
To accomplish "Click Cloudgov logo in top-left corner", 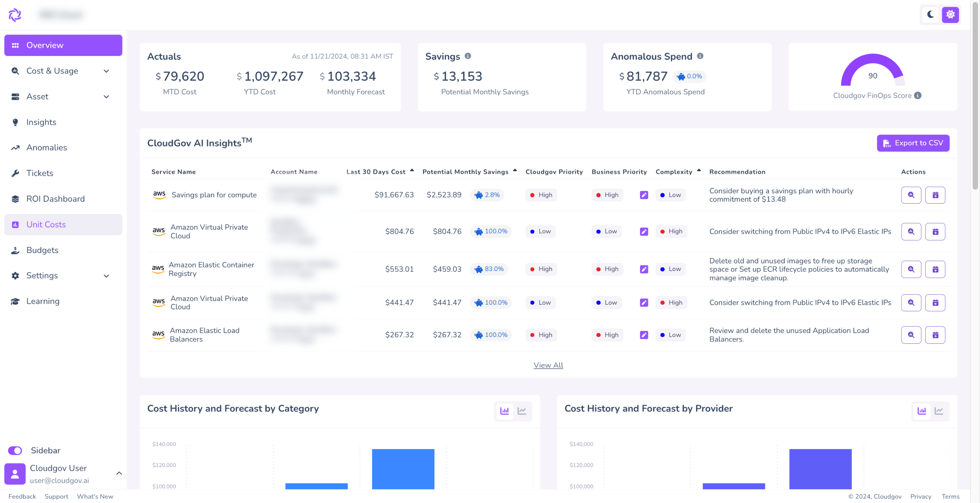I will (15, 15).
